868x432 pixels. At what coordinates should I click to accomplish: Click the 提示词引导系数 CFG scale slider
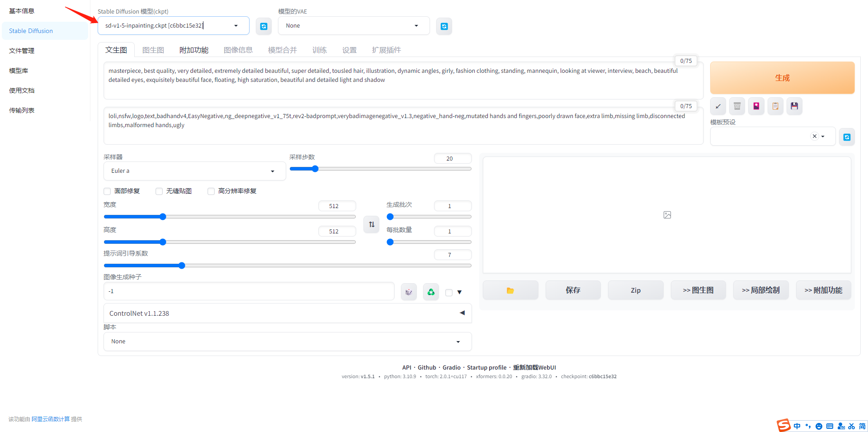[x=288, y=266]
